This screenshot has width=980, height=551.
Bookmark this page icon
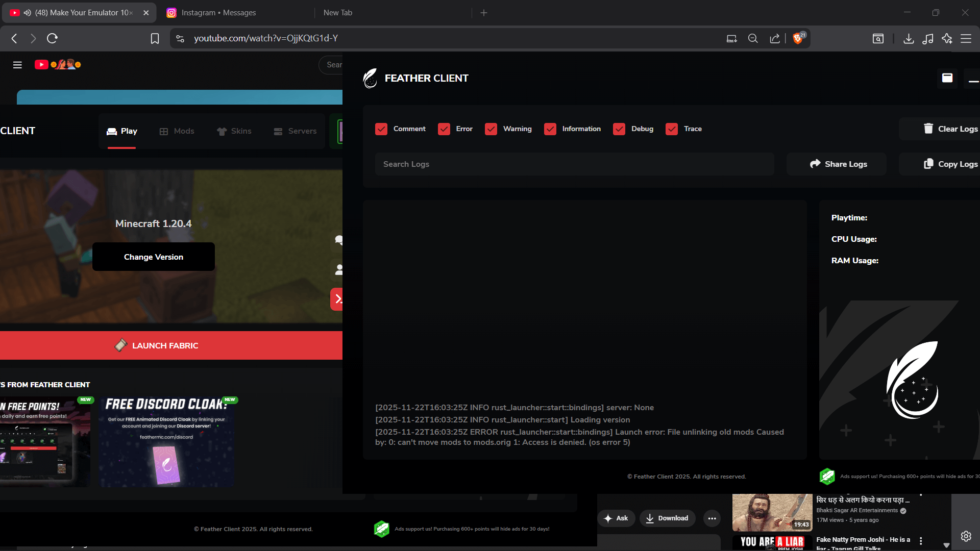pyautogui.click(x=155, y=38)
